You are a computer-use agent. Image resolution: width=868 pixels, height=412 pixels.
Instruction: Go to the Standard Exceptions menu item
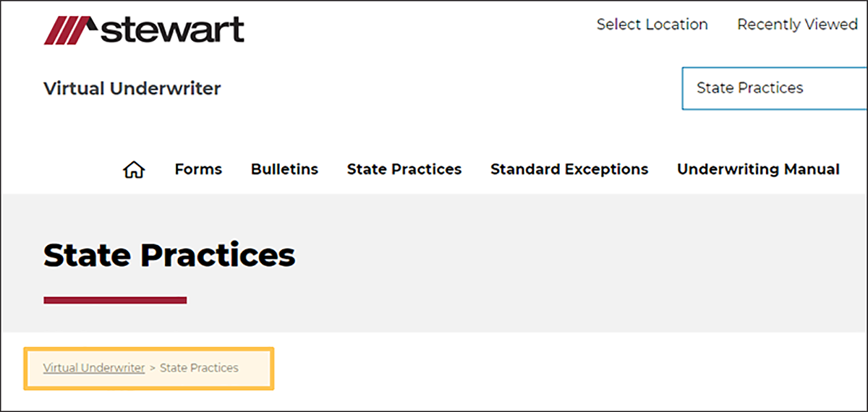tap(569, 169)
